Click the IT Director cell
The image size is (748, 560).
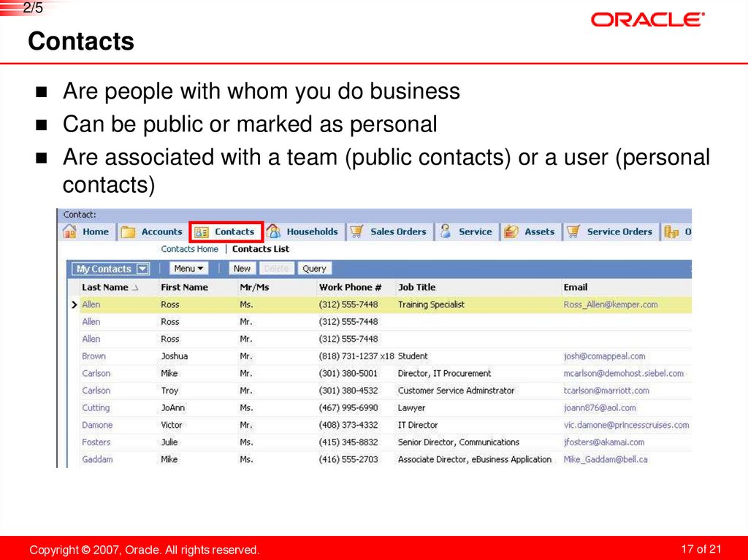coord(418,425)
